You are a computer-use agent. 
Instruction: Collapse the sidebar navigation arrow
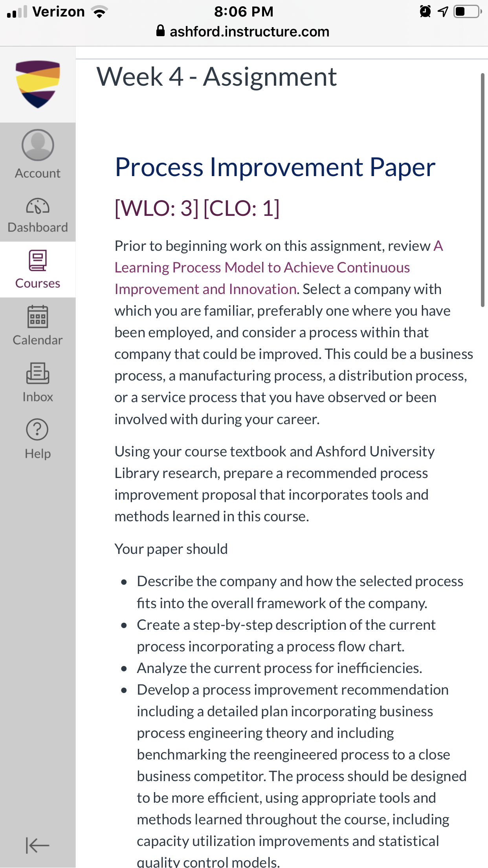point(37,845)
